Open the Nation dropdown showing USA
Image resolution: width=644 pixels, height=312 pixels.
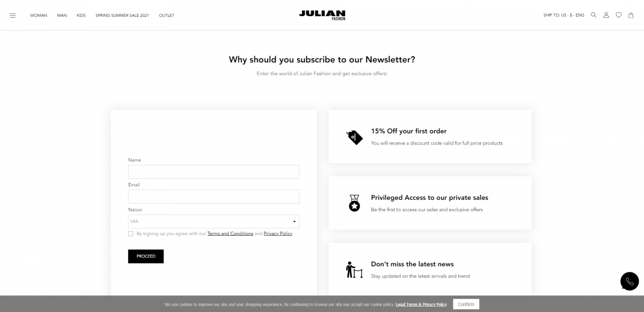click(x=213, y=221)
